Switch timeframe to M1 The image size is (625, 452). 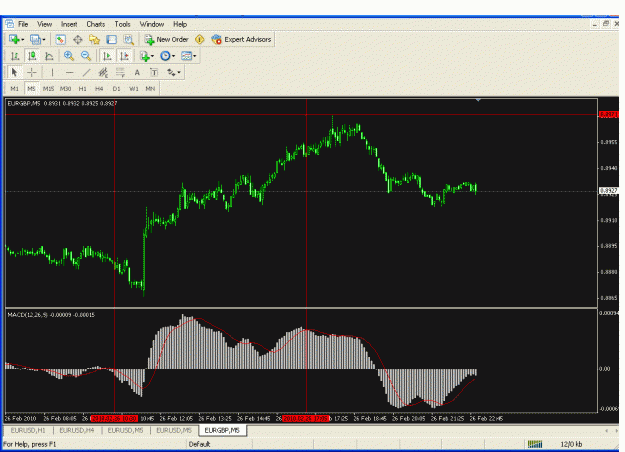pyautogui.click(x=15, y=88)
